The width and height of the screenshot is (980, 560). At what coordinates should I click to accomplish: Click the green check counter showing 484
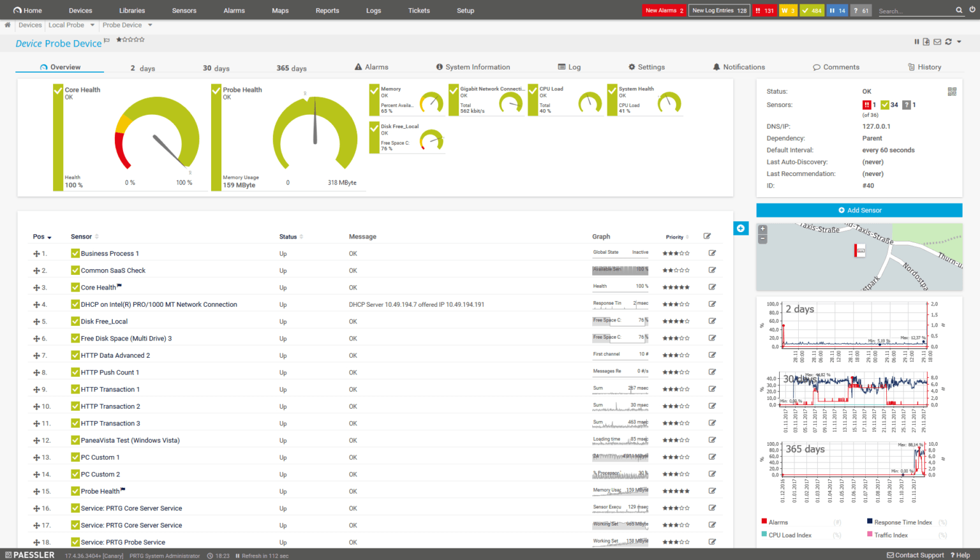[812, 10]
